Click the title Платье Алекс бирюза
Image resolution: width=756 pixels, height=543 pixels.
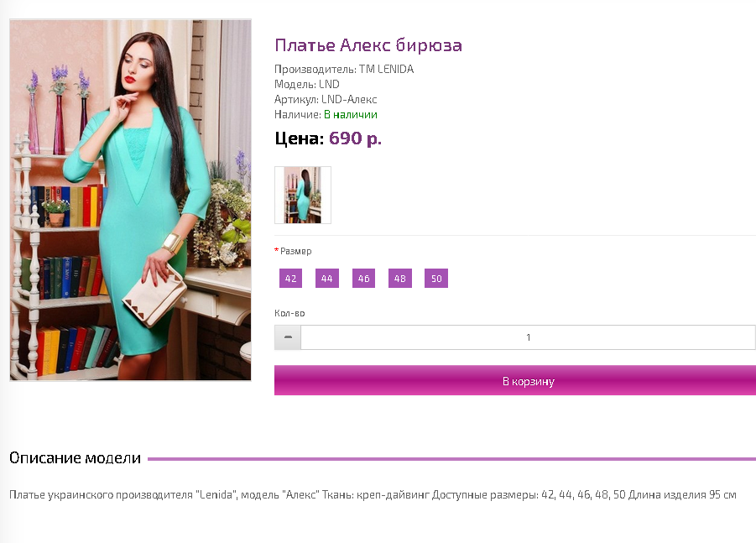pos(368,44)
